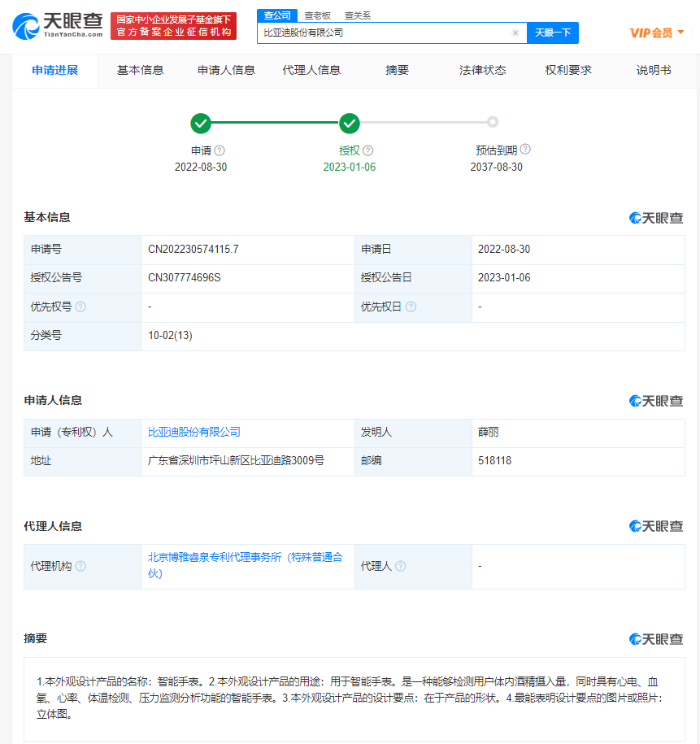
Task: Clear the search box with the X icon
Action: click(x=515, y=33)
